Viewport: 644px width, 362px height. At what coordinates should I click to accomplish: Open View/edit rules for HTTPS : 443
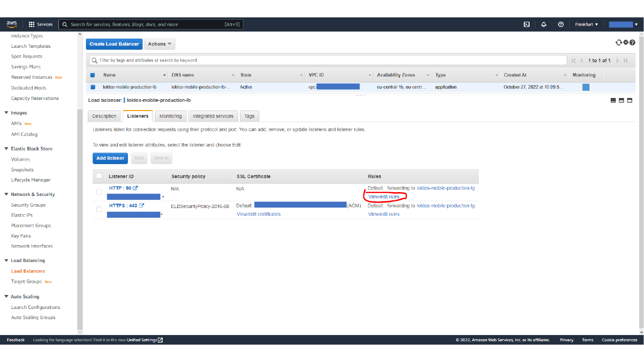point(384,214)
